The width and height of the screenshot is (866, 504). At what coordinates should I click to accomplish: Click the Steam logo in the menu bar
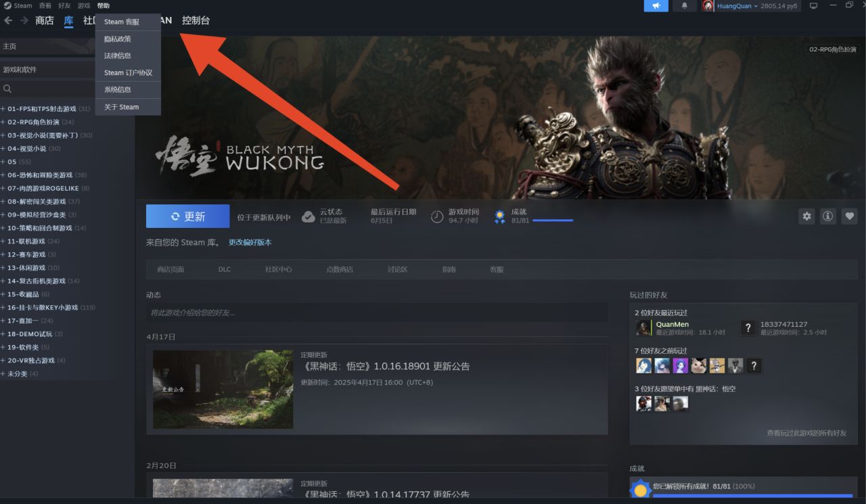(7, 5)
